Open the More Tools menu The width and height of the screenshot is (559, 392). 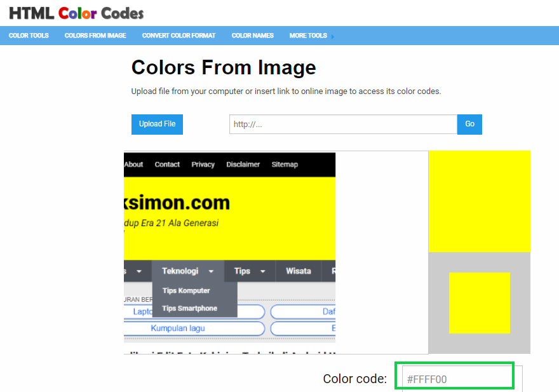(x=308, y=36)
